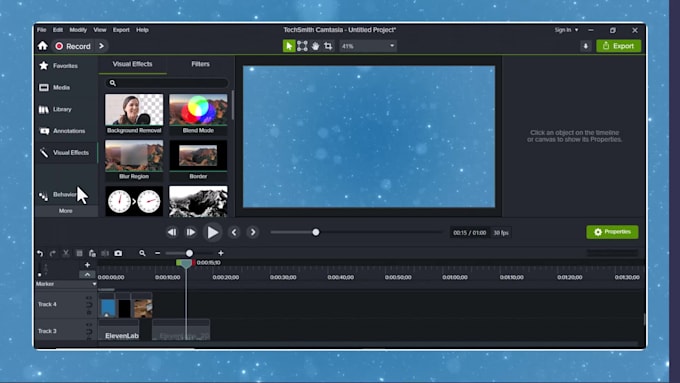Zoom out the timeline with minus
The height and width of the screenshot is (383, 680).
(157, 253)
